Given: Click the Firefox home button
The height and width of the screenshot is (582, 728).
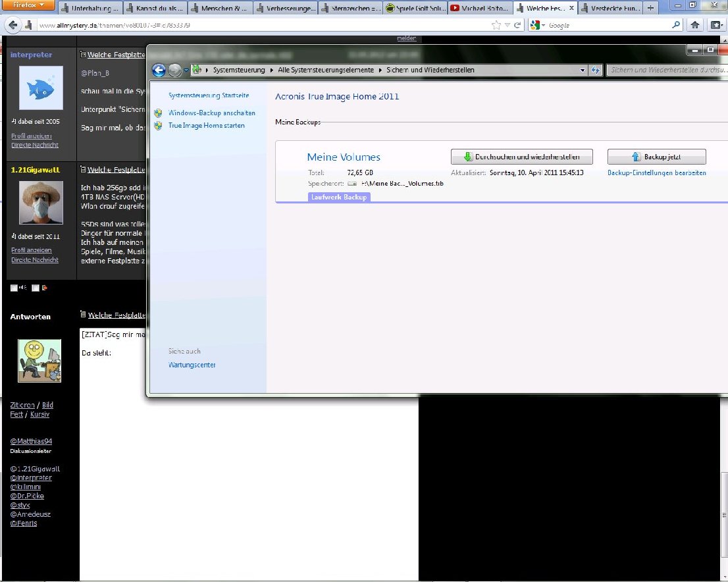Looking at the screenshot, I should (694, 25).
